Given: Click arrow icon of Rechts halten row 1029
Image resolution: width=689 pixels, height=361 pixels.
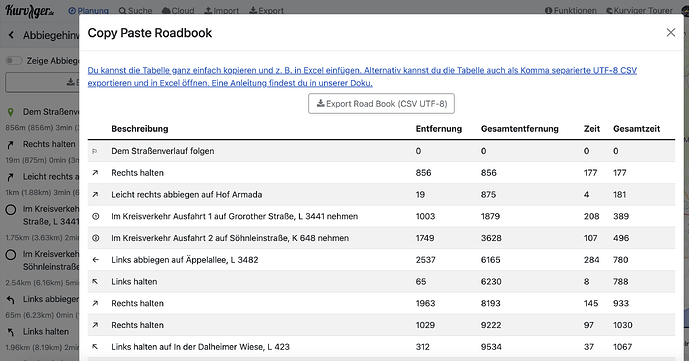Looking at the screenshot, I should (95, 325).
